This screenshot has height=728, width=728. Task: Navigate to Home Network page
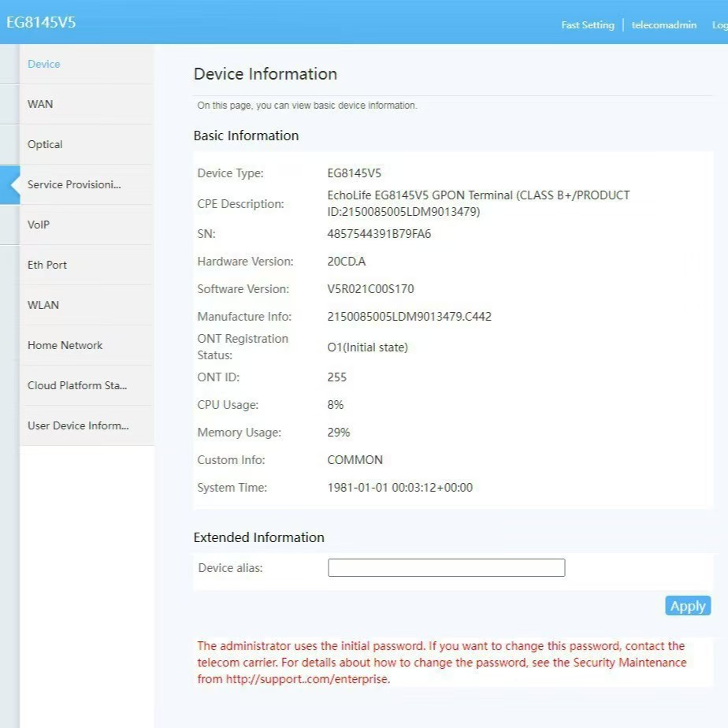click(65, 345)
